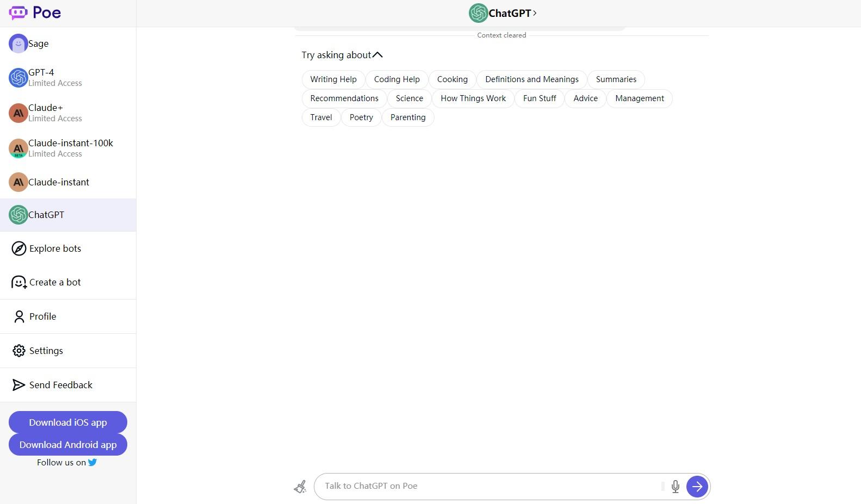The height and width of the screenshot is (504, 861).
Task: Select the Recommendations chip
Action: click(344, 98)
